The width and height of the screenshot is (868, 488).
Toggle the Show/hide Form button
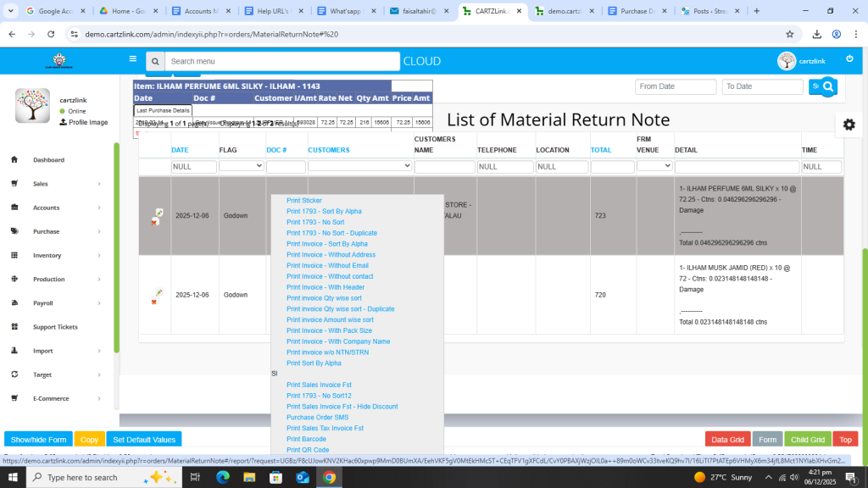click(x=38, y=440)
